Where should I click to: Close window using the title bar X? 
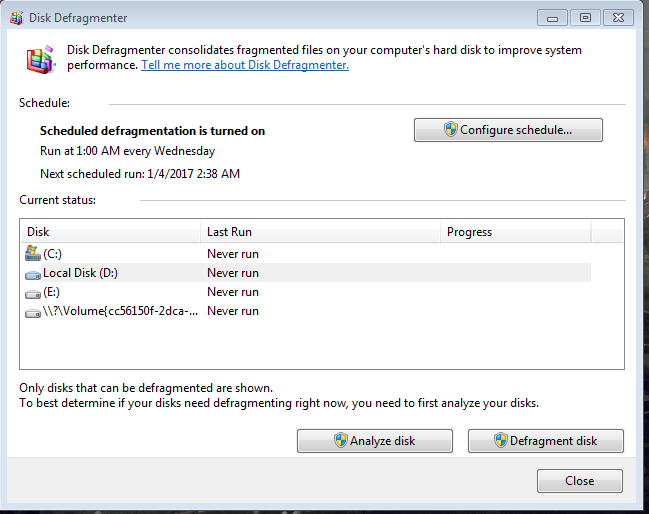618,18
